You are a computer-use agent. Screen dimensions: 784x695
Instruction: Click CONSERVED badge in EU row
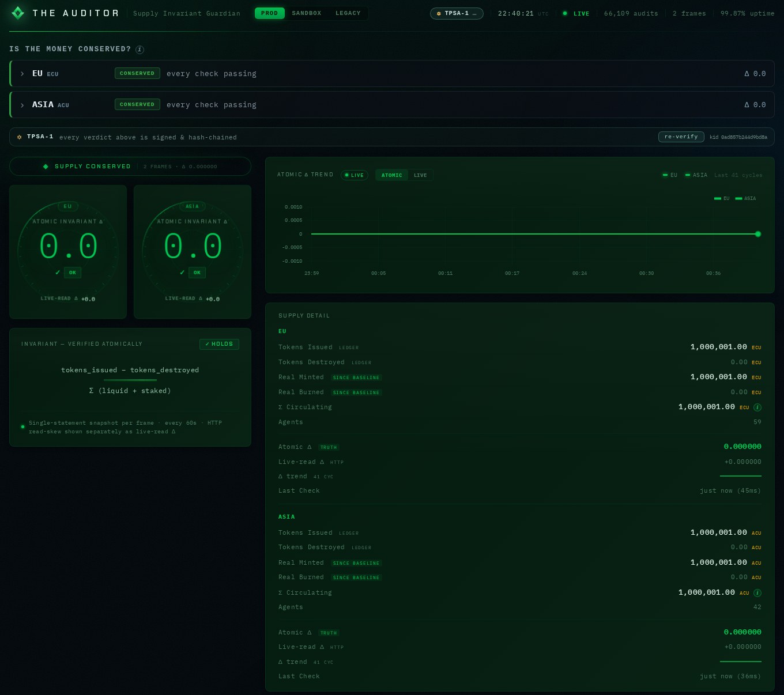click(137, 73)
